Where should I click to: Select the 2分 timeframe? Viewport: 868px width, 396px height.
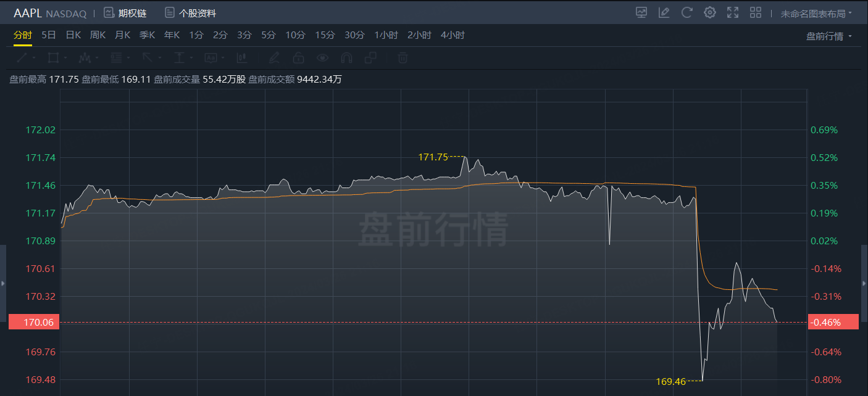[220, 35]
